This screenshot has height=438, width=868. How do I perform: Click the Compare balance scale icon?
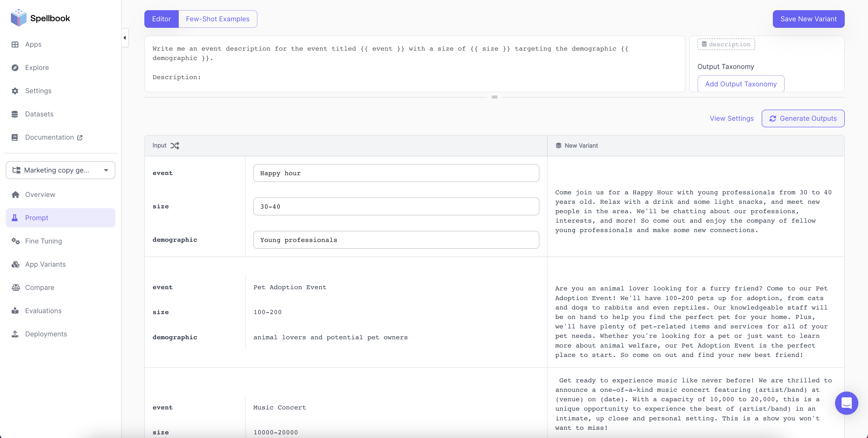(x=15, y=287)
